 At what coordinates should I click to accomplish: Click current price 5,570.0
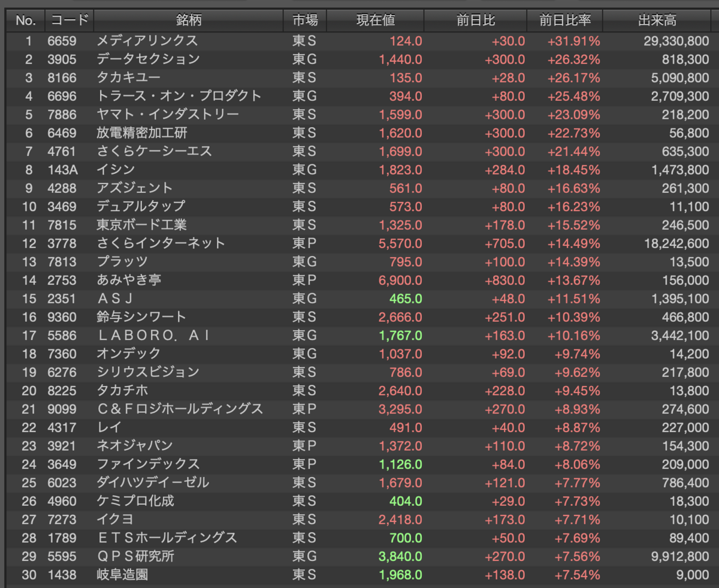[400, 244]
